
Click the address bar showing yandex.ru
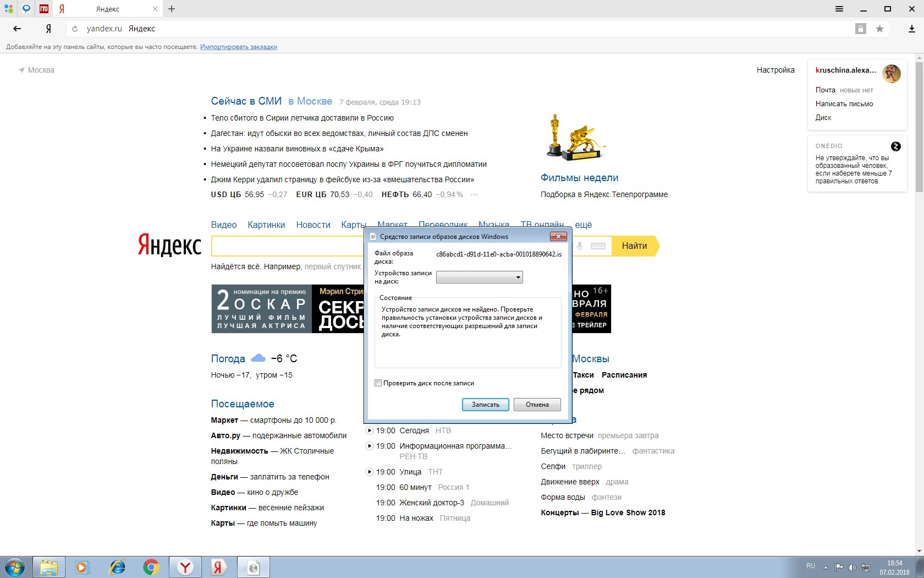tap(462, 29)
